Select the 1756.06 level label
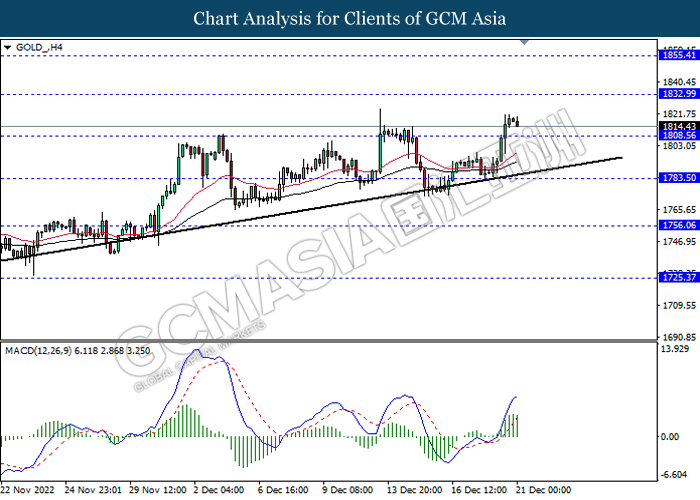Screen dimensions: 700x500 679,225
